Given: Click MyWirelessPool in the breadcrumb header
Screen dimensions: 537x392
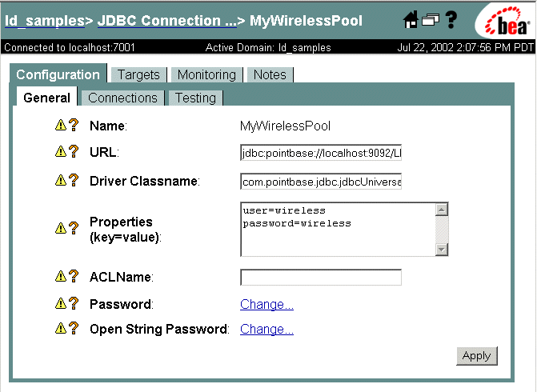Looking at the screenshot, I should [306, 21].
